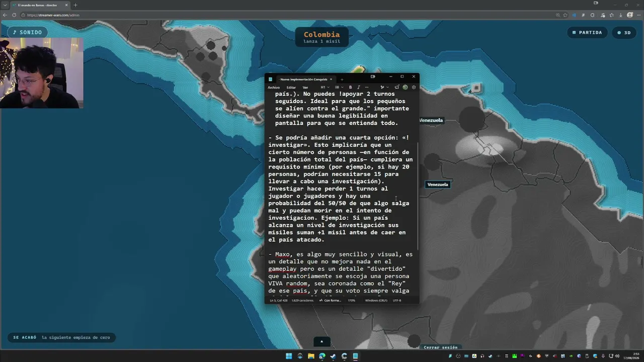Viewport: 644px width, 362px height.
Task: Click the Colombia lanza 1 misil banner
Action: 321,37
